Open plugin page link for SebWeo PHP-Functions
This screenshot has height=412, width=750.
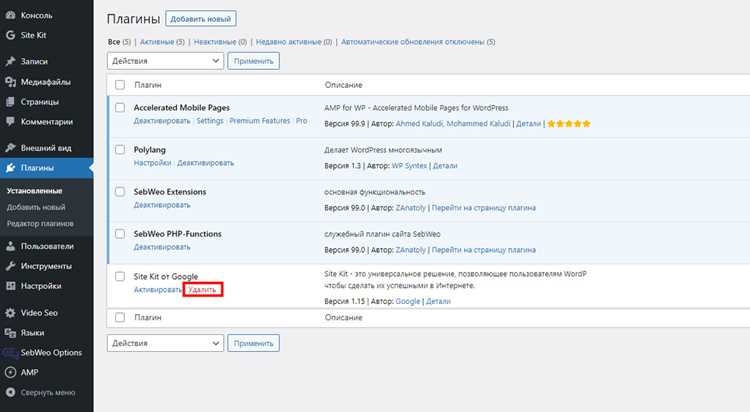(484, 250)
